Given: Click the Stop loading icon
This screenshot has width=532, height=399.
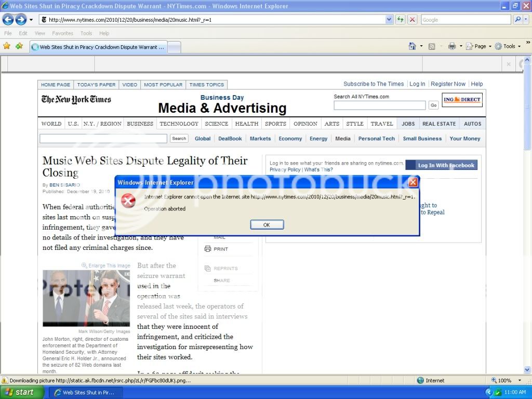Looking at the screenshot, I should [x=412, y=20].
